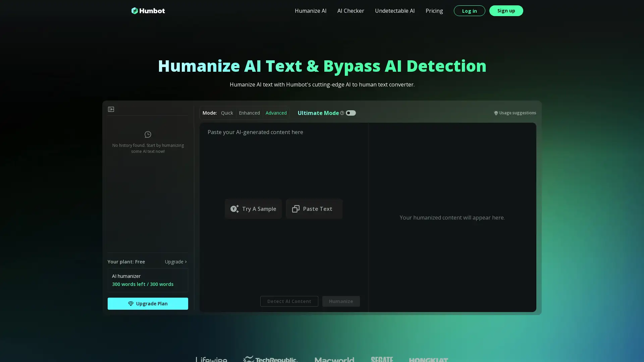The image size is (644, 362).
Task: Toggle the Ultimate Mode on/off switch
Action: coord(351,113)
